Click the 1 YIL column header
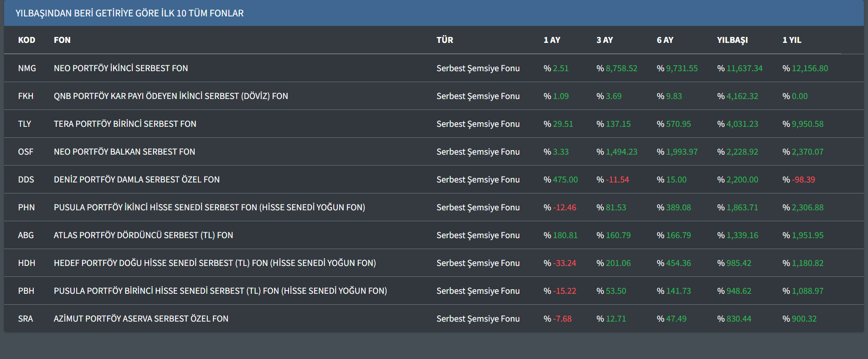Image resolution: width=868 pixels, height=359 pixels. 791,40
